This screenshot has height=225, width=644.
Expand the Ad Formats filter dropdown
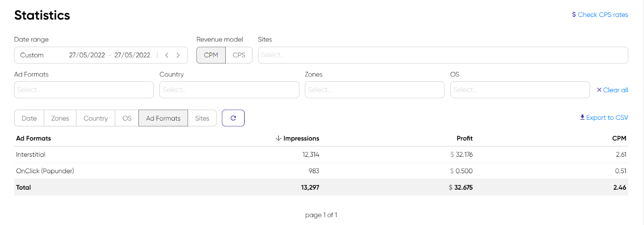point(84,90)
